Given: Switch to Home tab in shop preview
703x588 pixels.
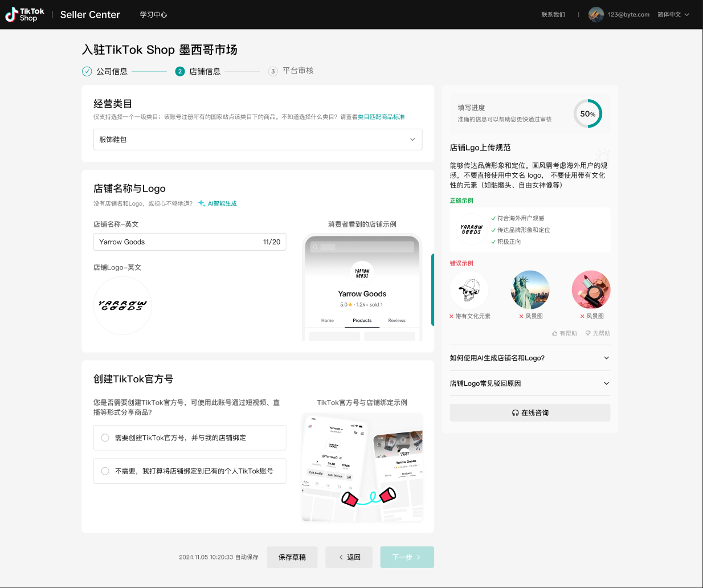Looking at the screenshot, I should click(328, 321).
